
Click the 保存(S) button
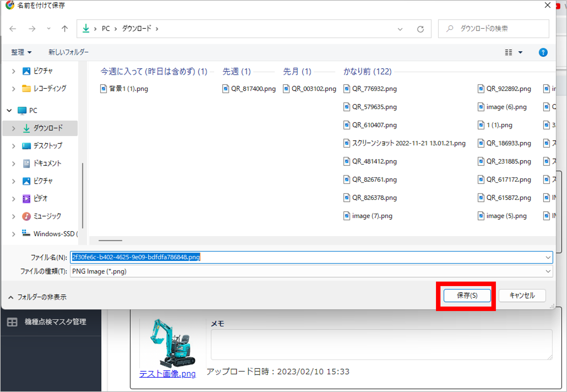tap(467, 295)
